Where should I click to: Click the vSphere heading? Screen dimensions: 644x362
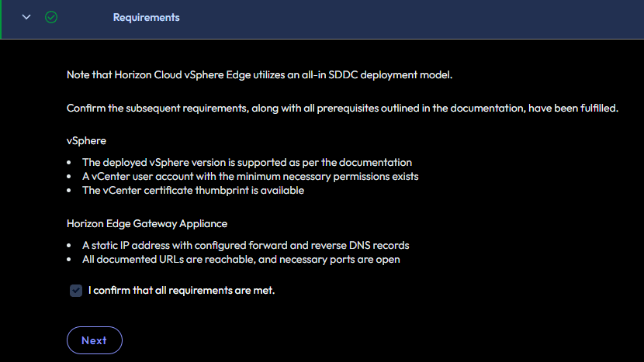(x=86, y=141)
